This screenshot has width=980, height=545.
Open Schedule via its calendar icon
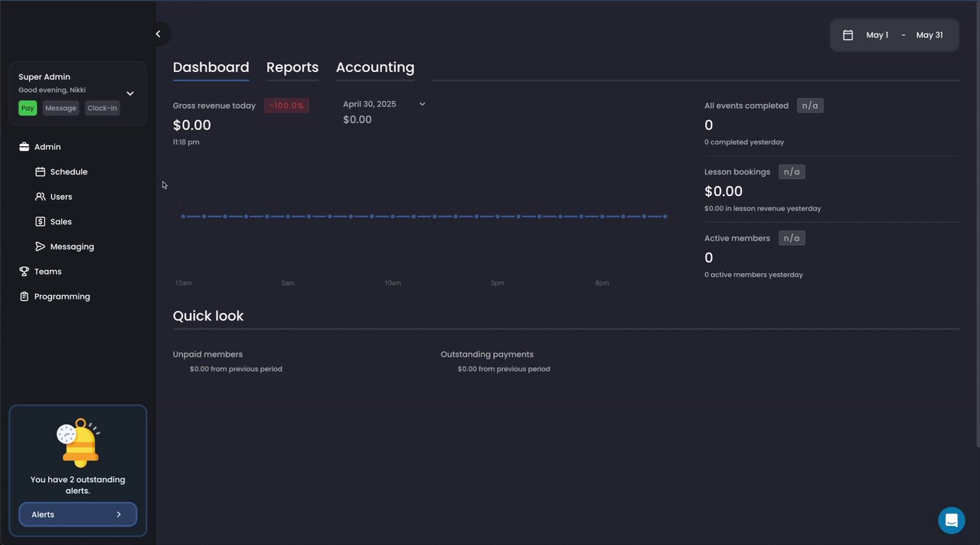(x=41, y=172)
